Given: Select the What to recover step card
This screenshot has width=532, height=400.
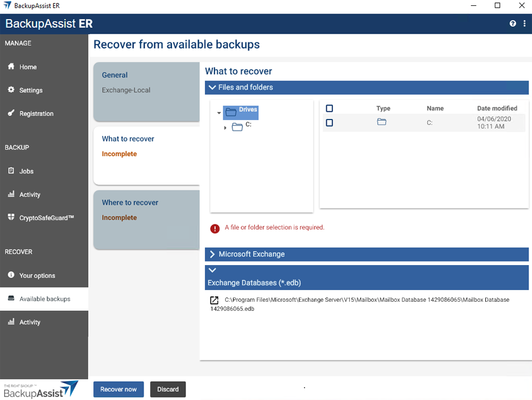Looking at the screenshot, I should click(x=147, y=156).
